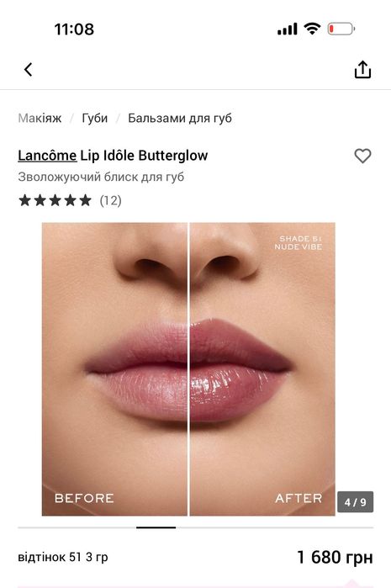
Task: Open the Lancôme brand link
Action: (x=47, y=156)
